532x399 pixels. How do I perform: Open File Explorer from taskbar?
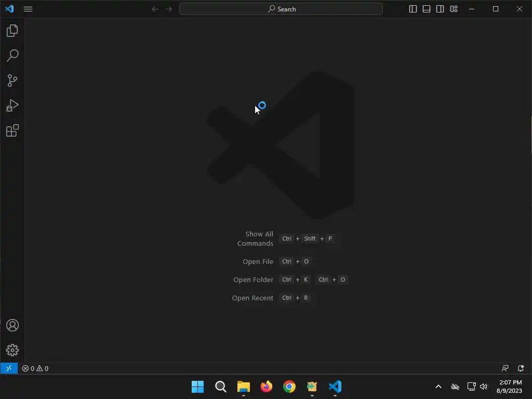click(243, 387)
